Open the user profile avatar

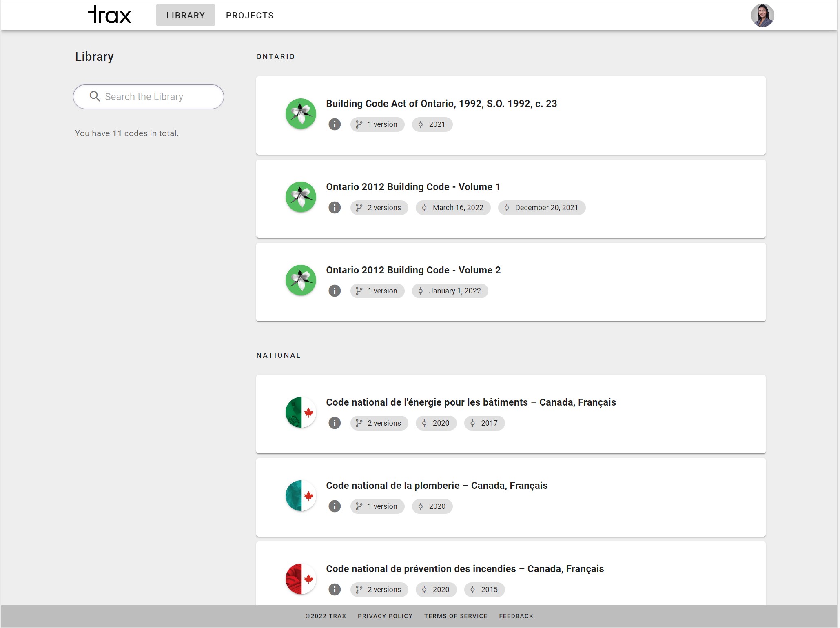pyautogui.click(x=762, y=16)
